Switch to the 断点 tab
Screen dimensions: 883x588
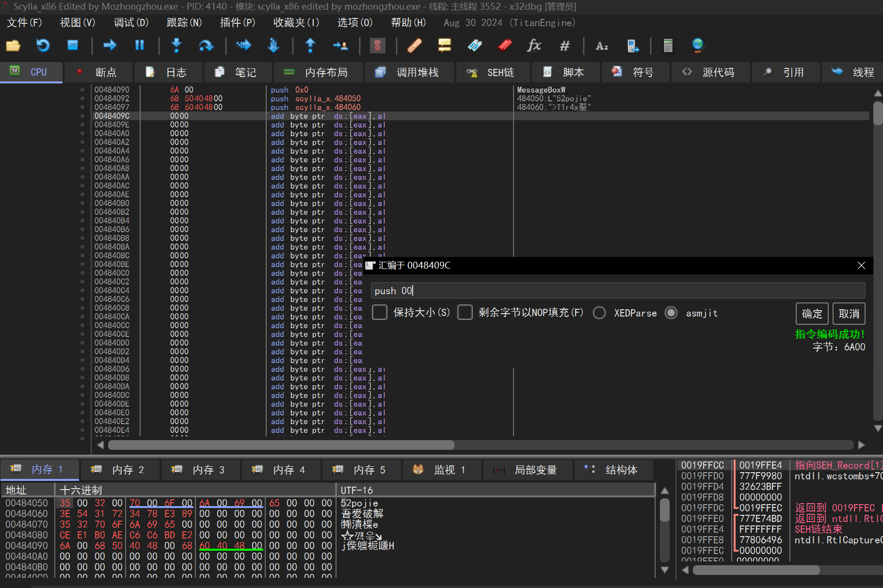pyautogui.click(x=98, y=72)
